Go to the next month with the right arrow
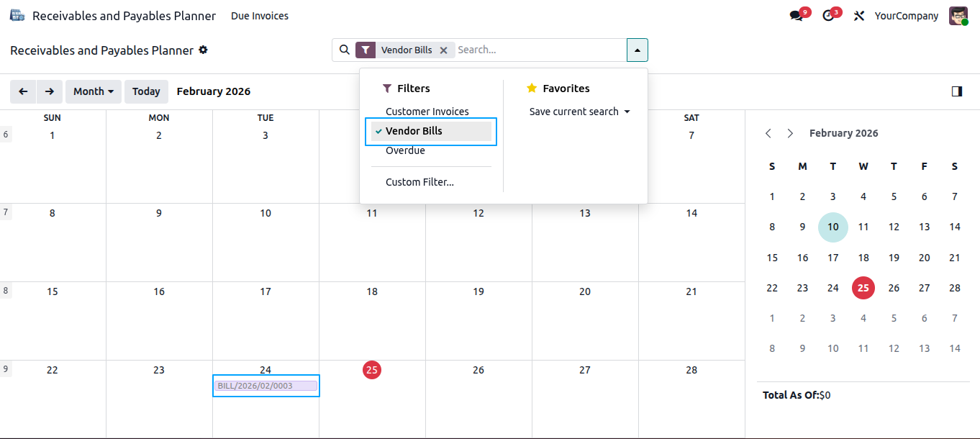This screenshot has height=439, width=980. point(49,91)
